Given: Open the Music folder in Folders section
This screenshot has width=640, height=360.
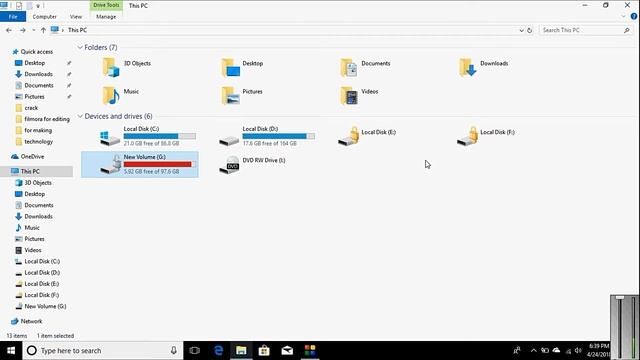Looking at the screenshot, I should pos(111,96).
